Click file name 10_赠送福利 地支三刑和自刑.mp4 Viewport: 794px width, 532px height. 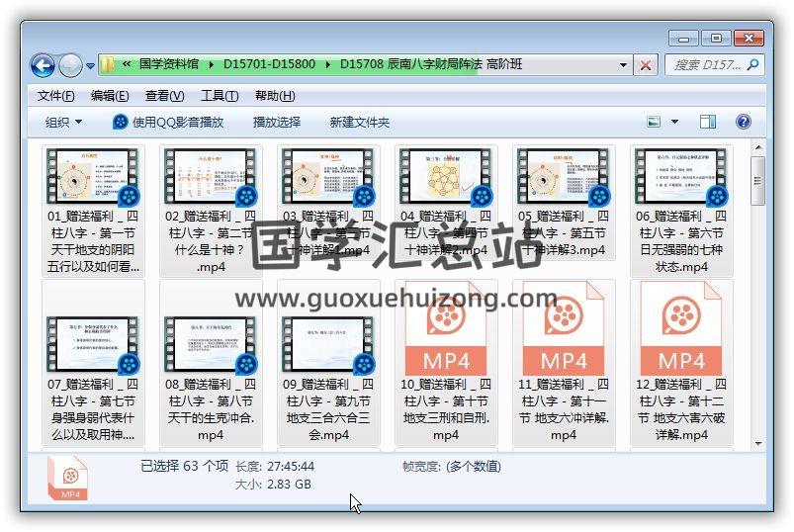tap(446, 409)
